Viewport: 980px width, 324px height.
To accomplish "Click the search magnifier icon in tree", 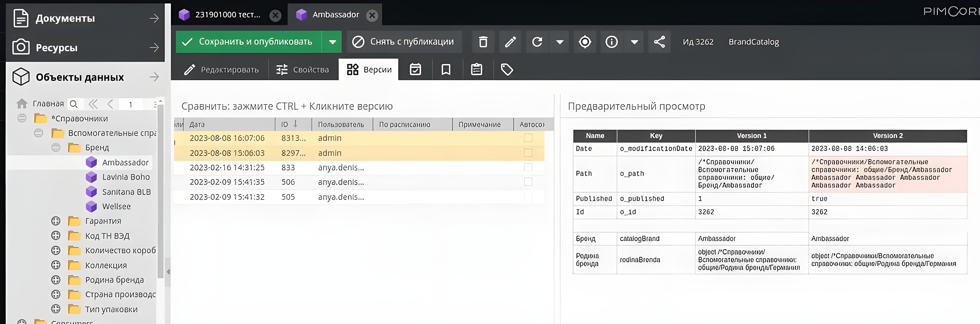I will click(74, 104).
